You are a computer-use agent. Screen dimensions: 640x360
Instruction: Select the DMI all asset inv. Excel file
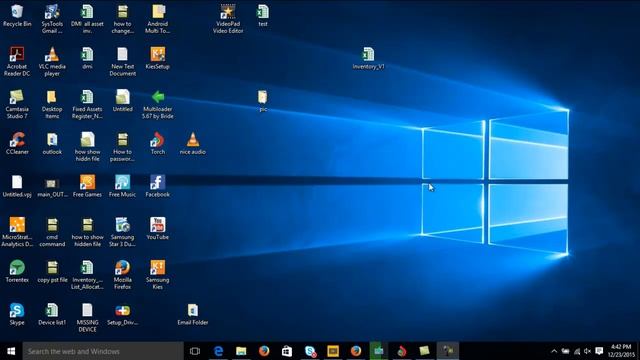[x=87, y=19]
